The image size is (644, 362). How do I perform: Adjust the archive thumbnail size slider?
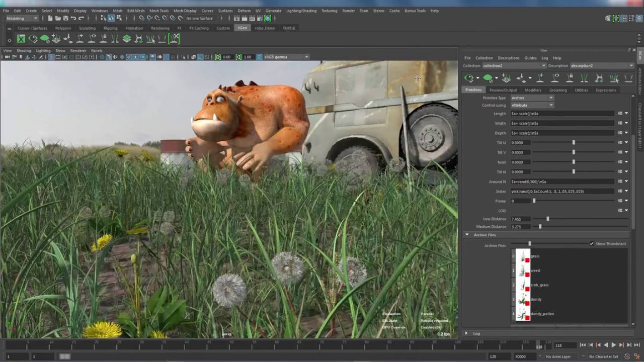pos(529,244)
